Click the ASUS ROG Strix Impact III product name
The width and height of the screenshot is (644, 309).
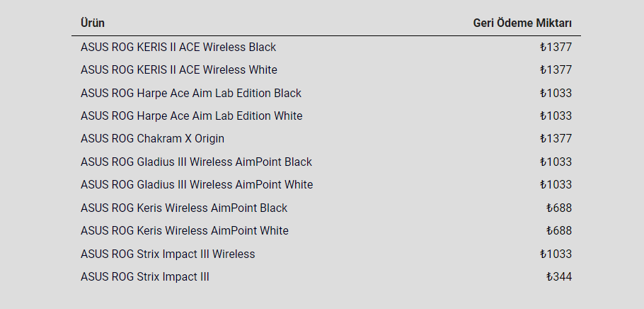click(x=144, y=277)
